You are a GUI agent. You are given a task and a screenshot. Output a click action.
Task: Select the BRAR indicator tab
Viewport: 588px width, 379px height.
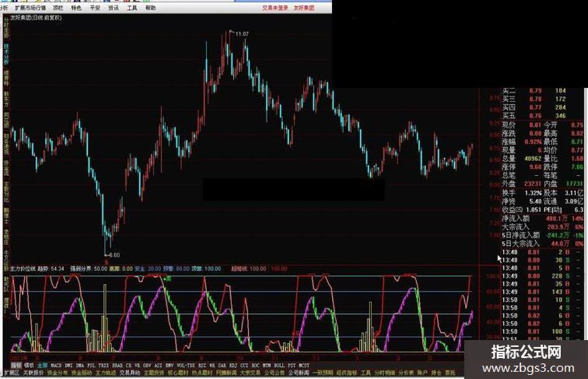coord(118,365)
